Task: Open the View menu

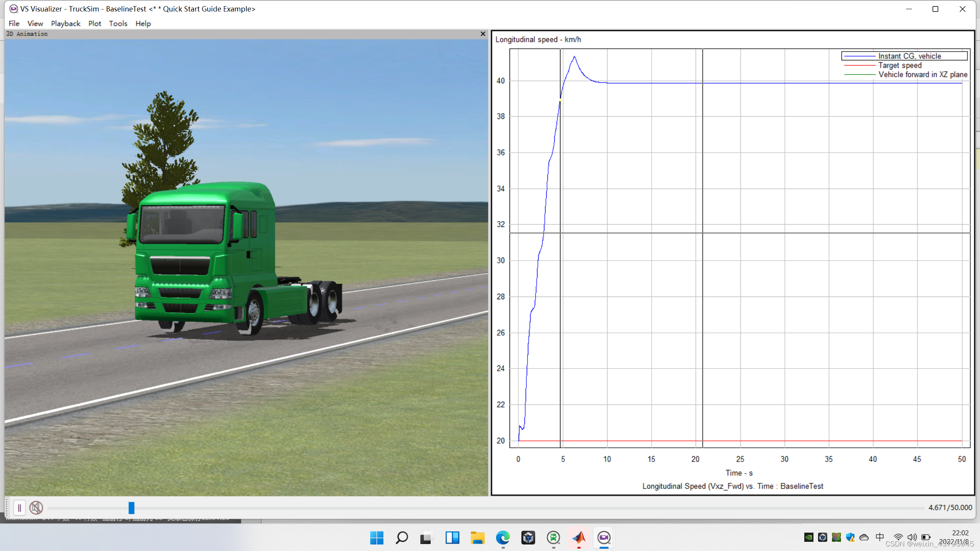Action: (x=35, y=23)
